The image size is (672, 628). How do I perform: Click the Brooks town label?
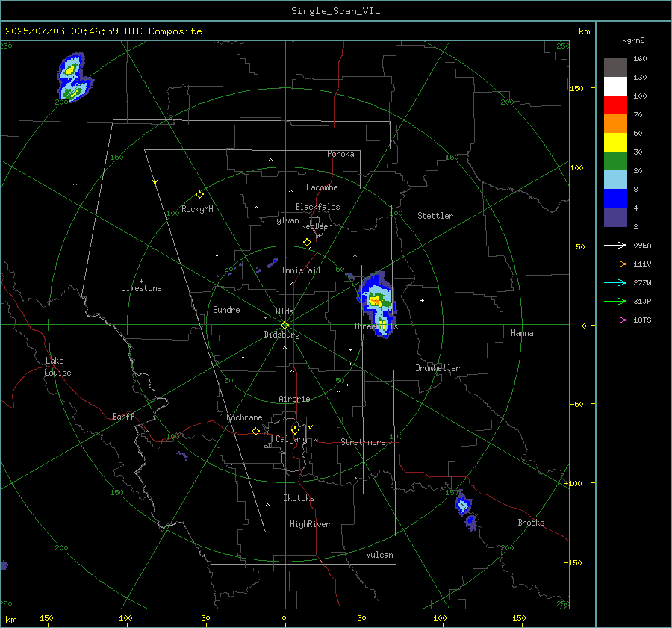(531, 523)
